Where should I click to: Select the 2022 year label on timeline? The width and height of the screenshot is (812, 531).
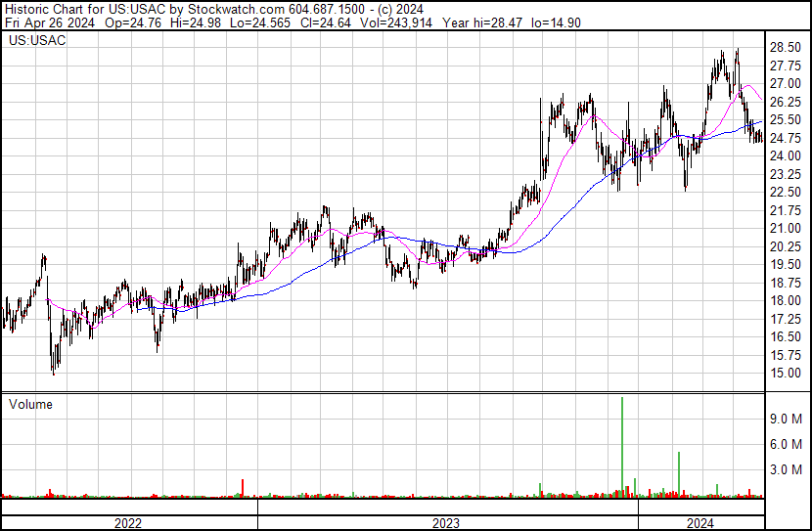128,523
